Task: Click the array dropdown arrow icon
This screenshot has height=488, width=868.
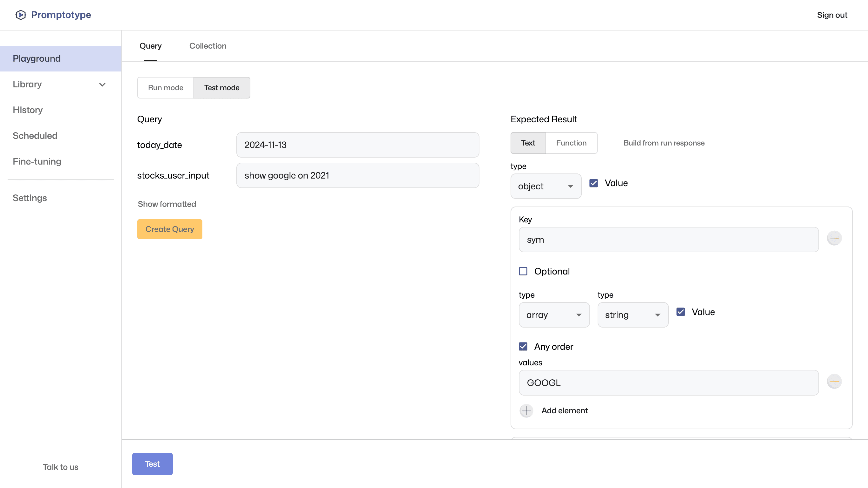Action: 579,315
